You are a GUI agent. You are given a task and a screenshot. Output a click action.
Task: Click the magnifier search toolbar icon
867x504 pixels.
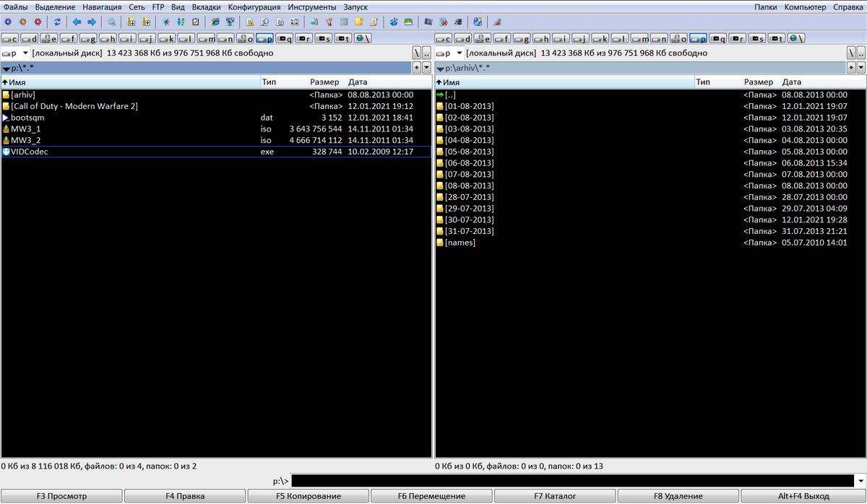(111, 21)
